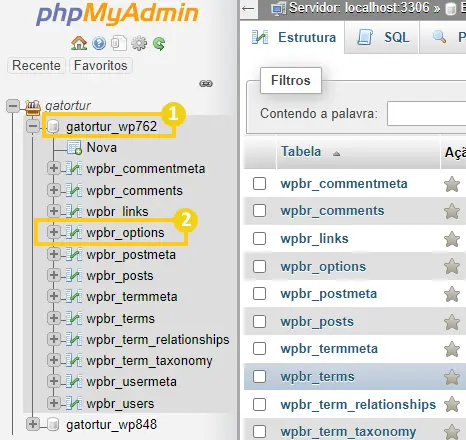Switch to the Estrutura tab
The image size is (466, 440).
point(294,37)
